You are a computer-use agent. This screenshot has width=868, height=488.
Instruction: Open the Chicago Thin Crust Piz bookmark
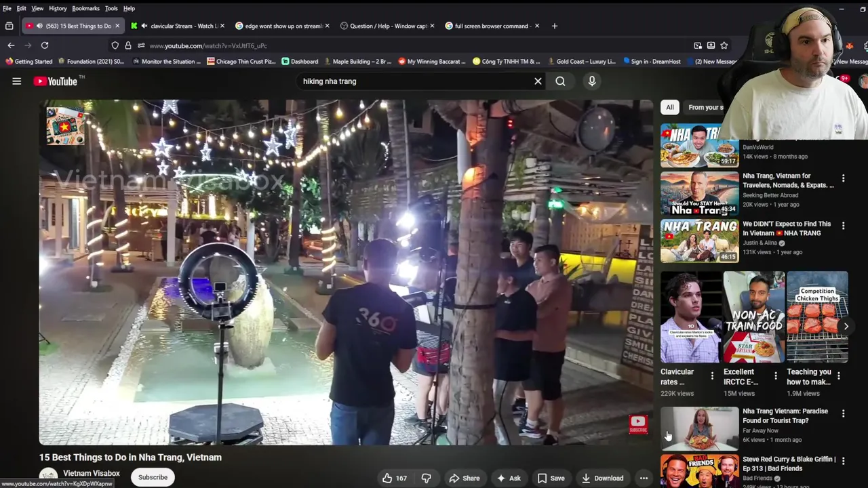tap(241, 61)
